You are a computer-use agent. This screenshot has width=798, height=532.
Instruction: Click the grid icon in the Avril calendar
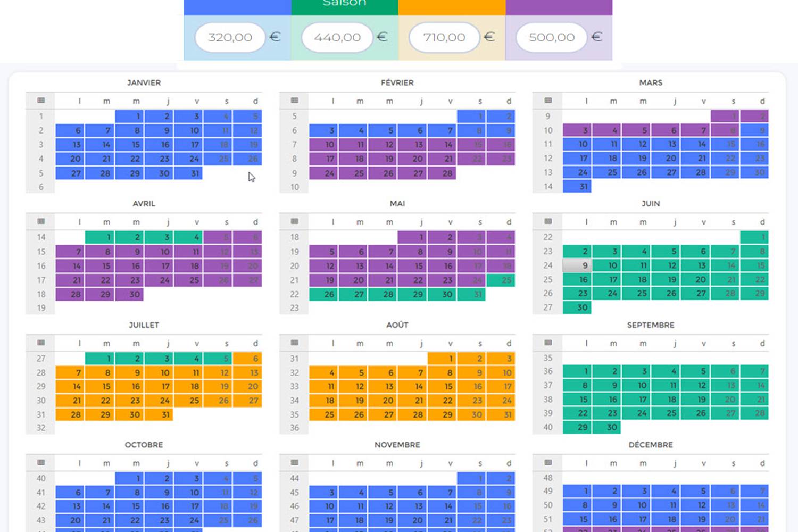[x=41, y=221]
